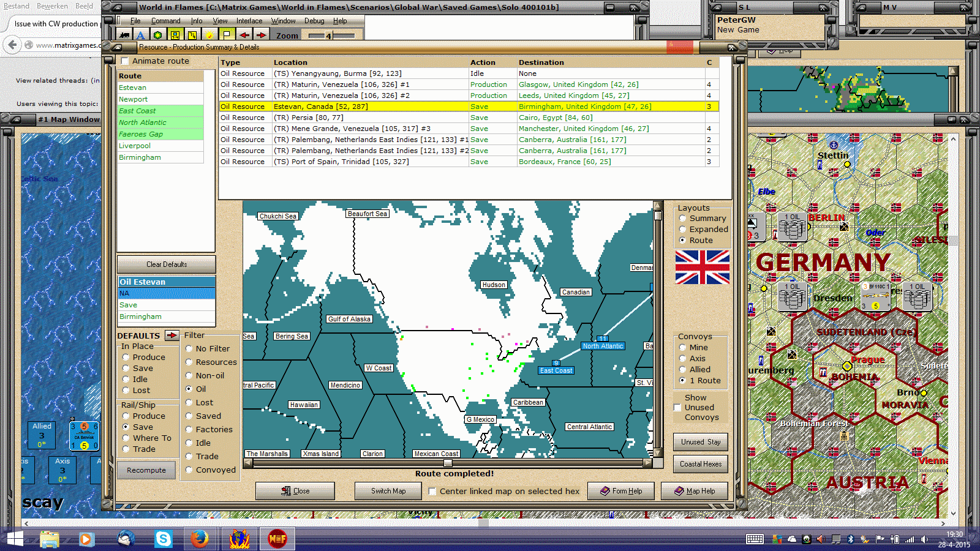
Task: Select the No Filter radio button
Action: [x=189, y=349]
